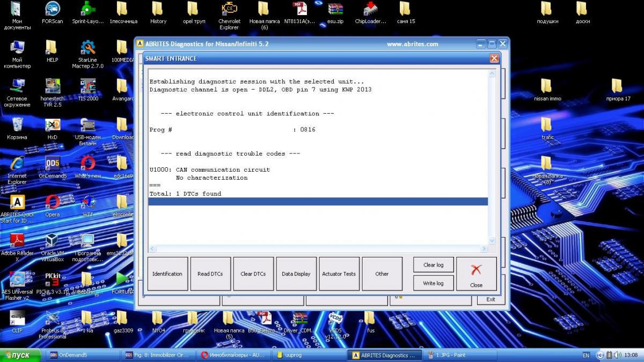Switch to OnDemand5 taskbar window
This screenshot has height=362, width=644.
click(x=83, y=355)
